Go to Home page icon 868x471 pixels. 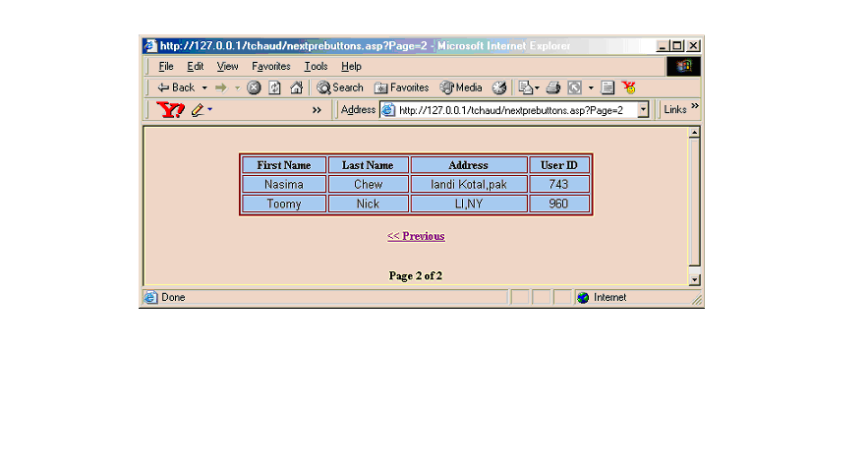tap(296, 88)
